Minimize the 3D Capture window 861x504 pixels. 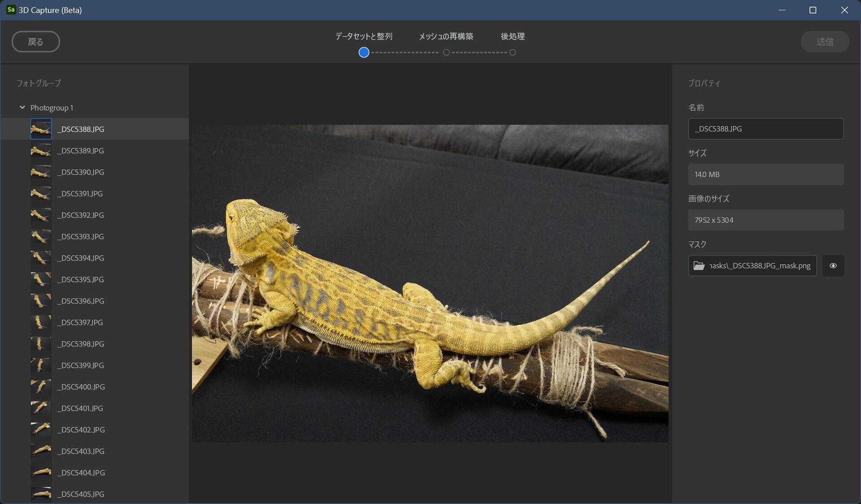782,10
